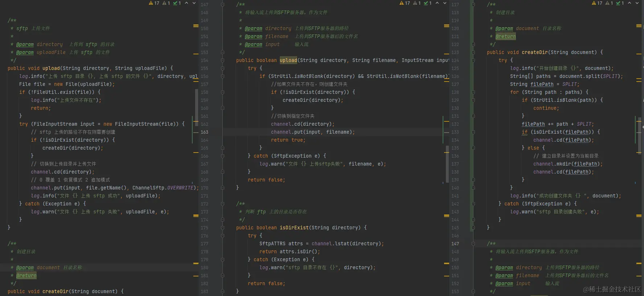Collapse the Javadoc fold toggle at line 172
The width and height of the screenshot is (644, 296).
click(222, 204)
